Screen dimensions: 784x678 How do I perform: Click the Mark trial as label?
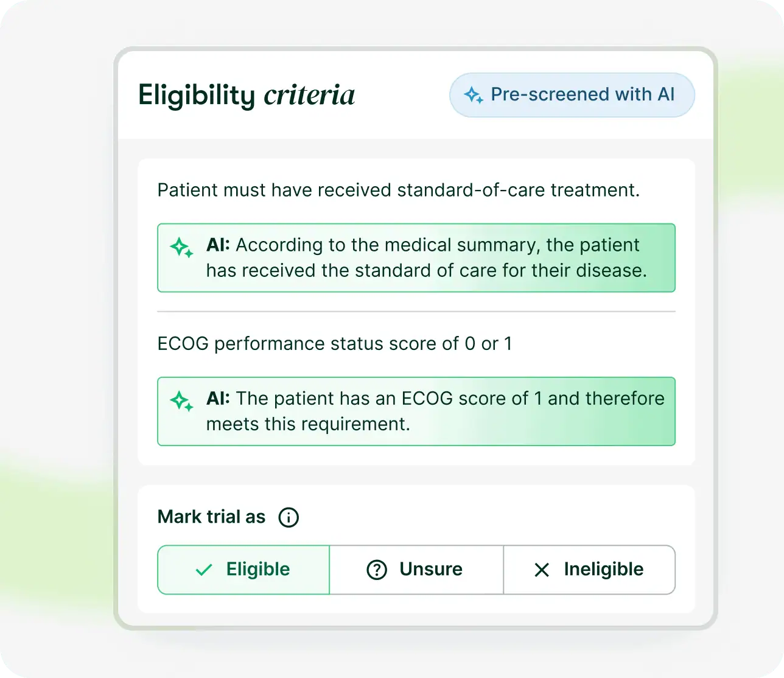point(211,517)
